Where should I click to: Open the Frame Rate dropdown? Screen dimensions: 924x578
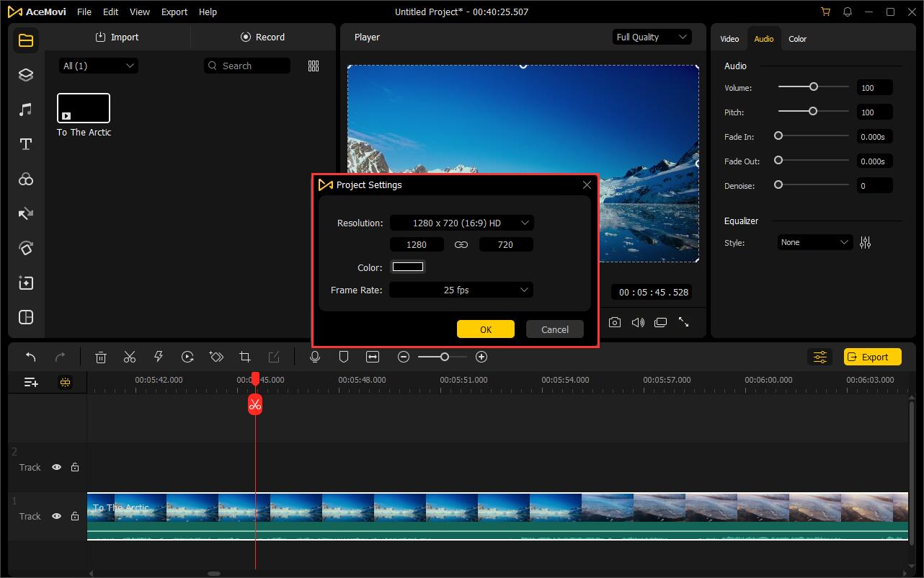461,290
